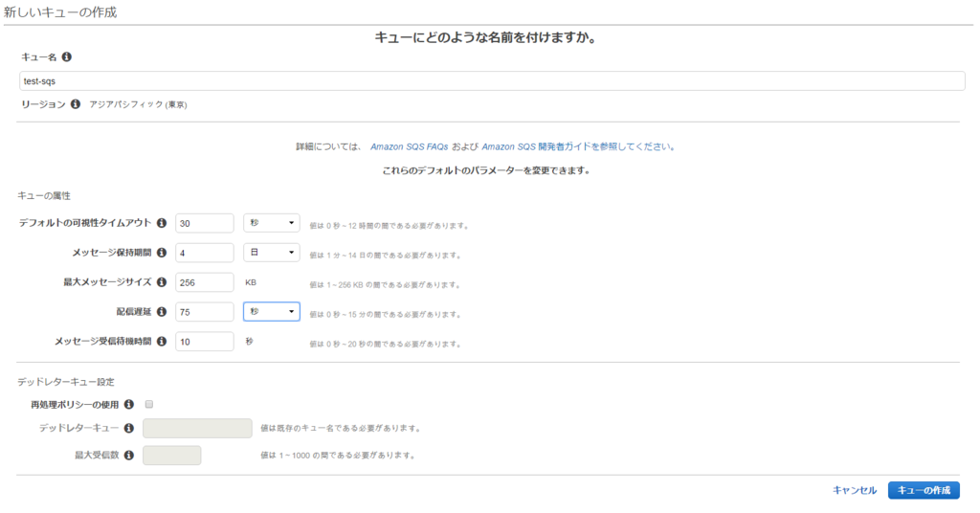
Task: Click the キャンセル link
Action: 855,490
